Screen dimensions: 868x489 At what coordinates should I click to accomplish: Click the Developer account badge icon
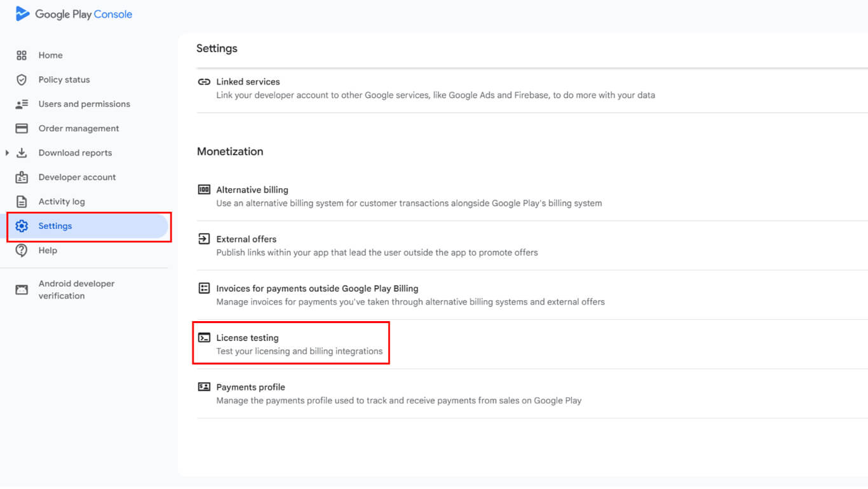pyautogui.click(x=22, y=177)
